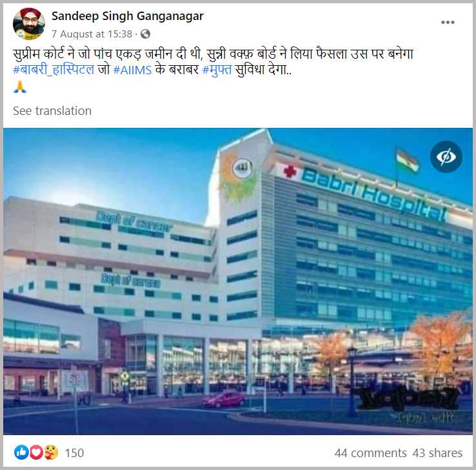Click the red cross logo in photo
Image resolution: width=476 pixels, height=470 pixels.
290,170
